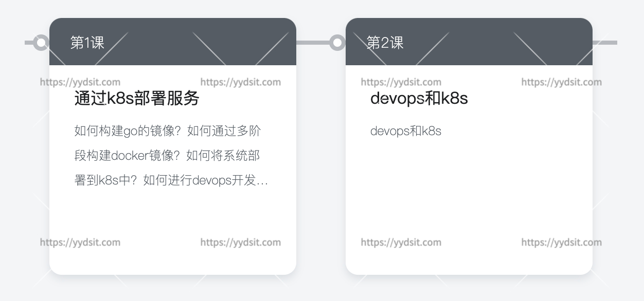The width and height of the screenshot is (644, 301).
Task: Select the devops和k8s description text
Action: [406, 131]
